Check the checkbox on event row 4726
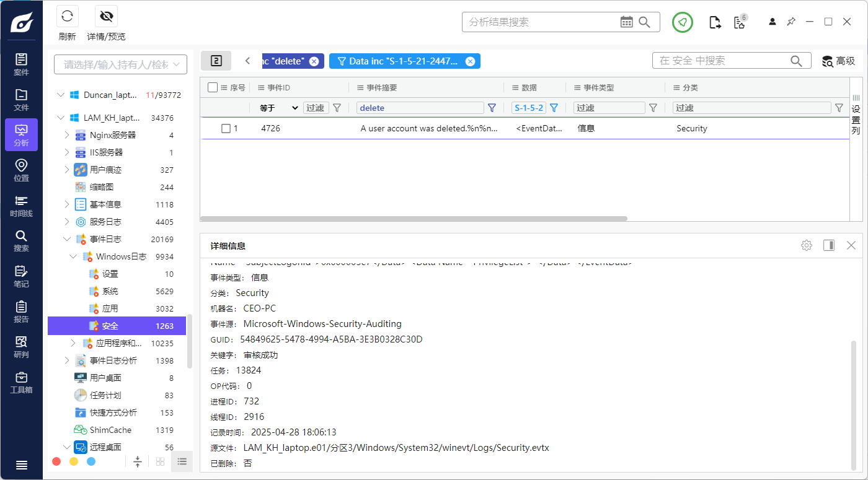Viewport: 868px width, 480px height. click(x=226, y=128)
